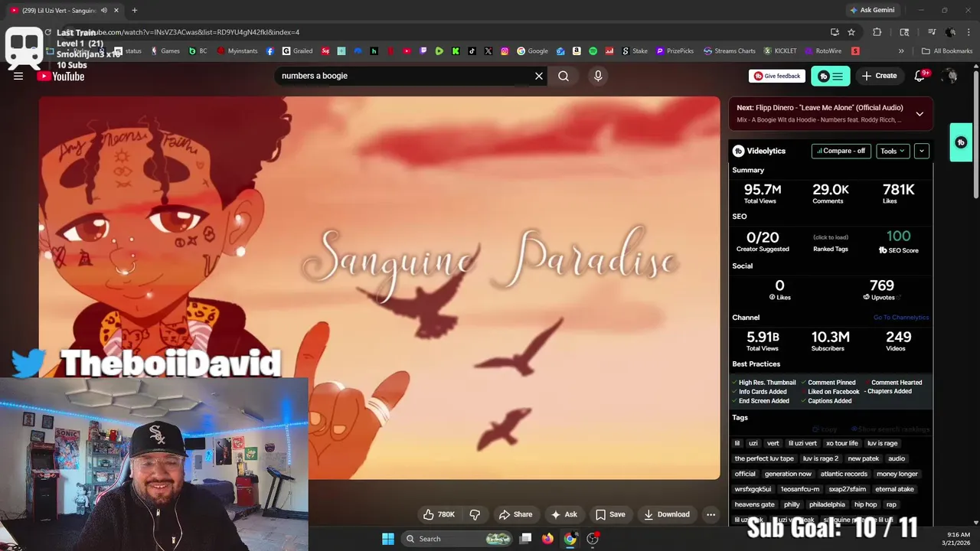Start voice search with microphone icon
Screen dimensions: 980x551
pos(598,76)
